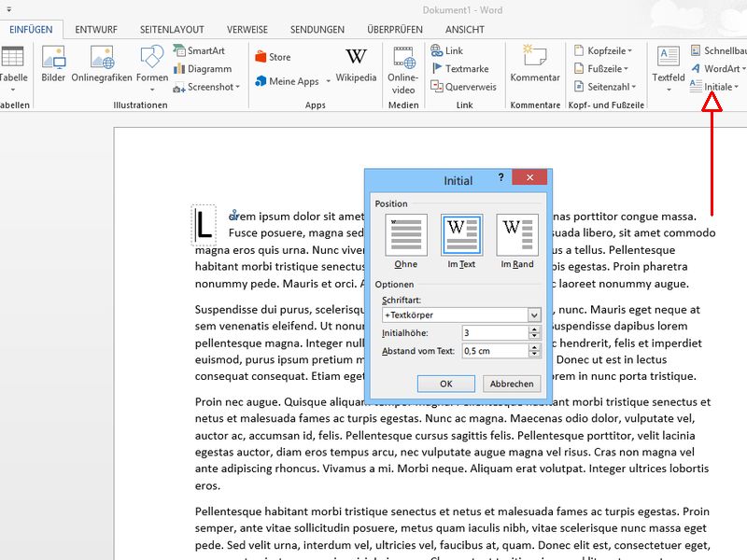Screen dimensions: 747x560
Task: Switch to the ANSICHT tab
Action: coord(464,30)
